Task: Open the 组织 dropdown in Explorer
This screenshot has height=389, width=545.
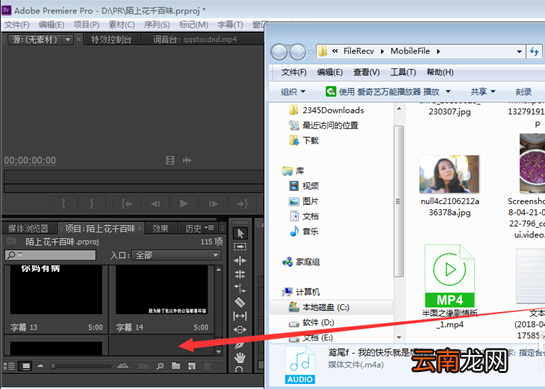Action: click(x=293, y=92)
